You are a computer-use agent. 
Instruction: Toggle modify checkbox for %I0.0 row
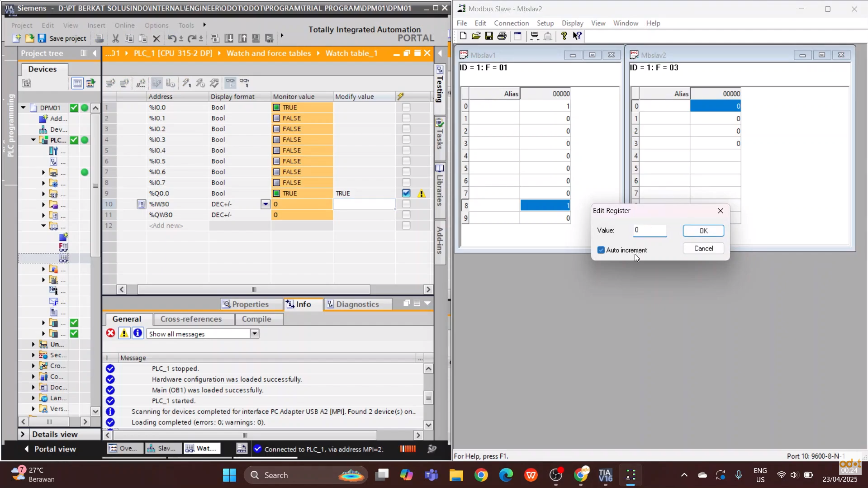406,107
